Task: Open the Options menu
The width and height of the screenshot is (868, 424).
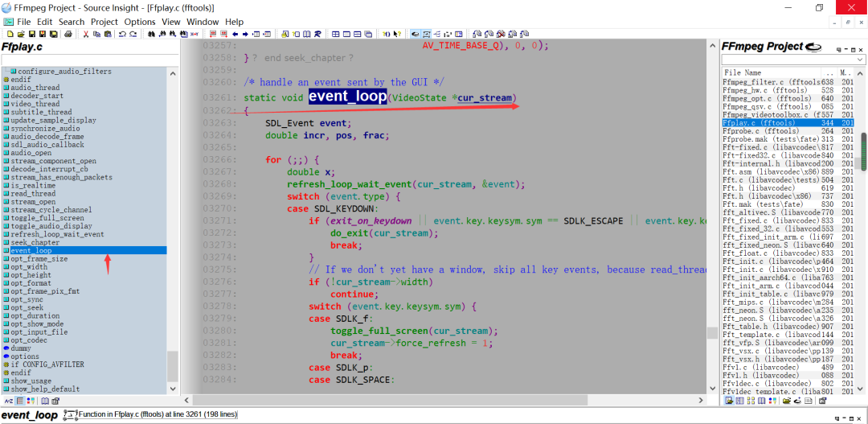Action: pyautogui.click(x=140, y=22)
